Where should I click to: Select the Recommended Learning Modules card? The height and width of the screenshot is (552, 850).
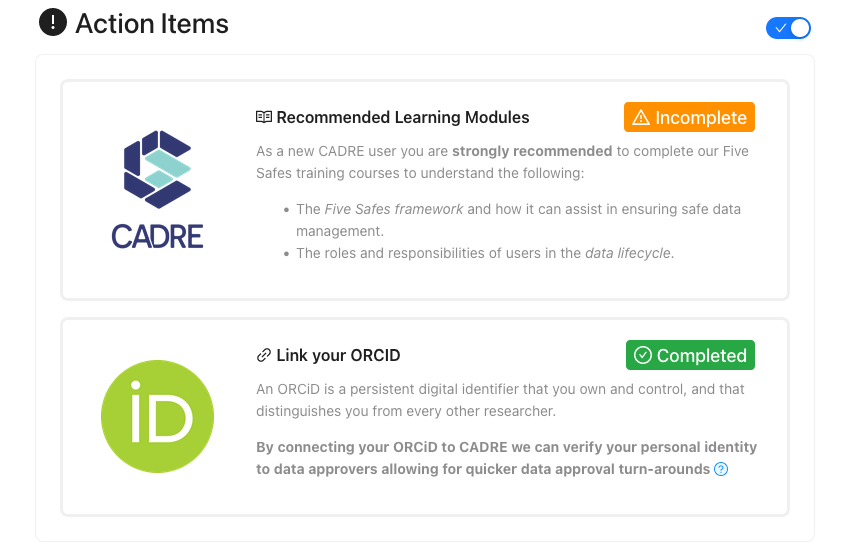tap(425, 190)
